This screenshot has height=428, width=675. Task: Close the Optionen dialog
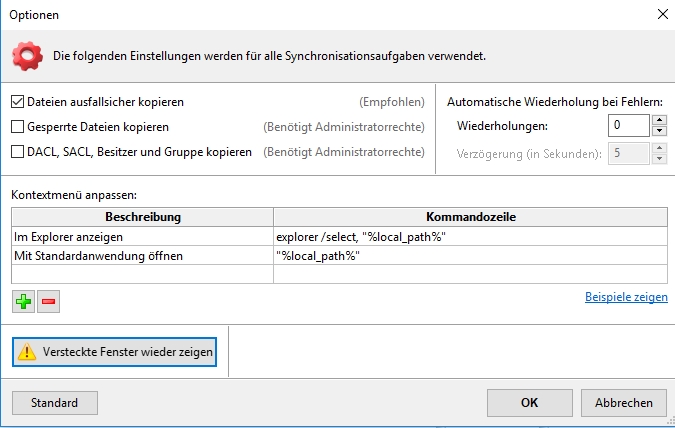[663, 14]
